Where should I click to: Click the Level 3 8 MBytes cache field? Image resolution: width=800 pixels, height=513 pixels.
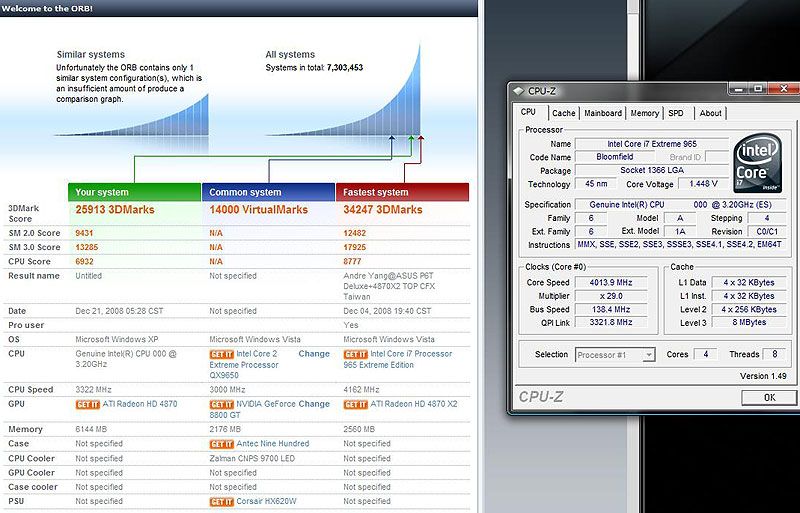click(x=748, y=323)
